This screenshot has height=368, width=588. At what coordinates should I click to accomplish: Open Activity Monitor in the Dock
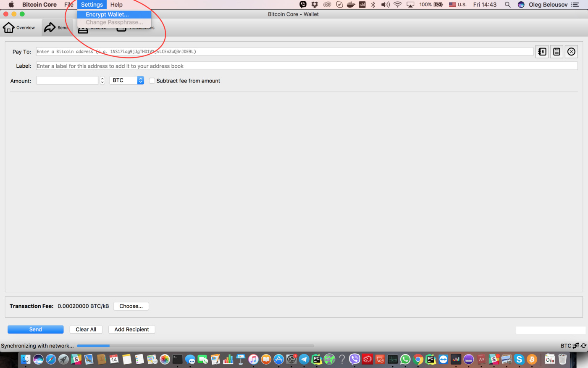(x=393, y=360)
